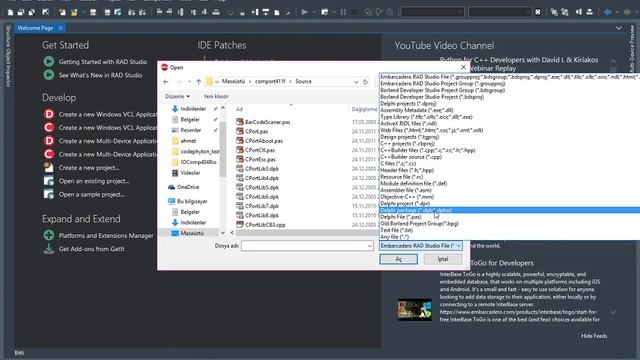640x360 pixels.
Task: Click the Get Add-ons from GetIt download icon
Action: coord(49,249)
